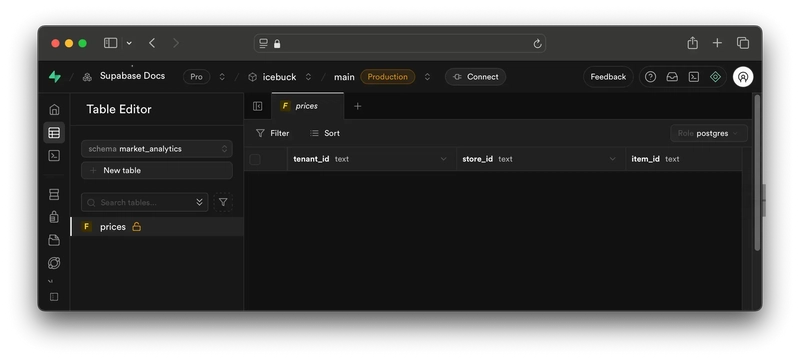Open the icebuck project link
This screenshot has height=361, width=800.
point(279,77)
